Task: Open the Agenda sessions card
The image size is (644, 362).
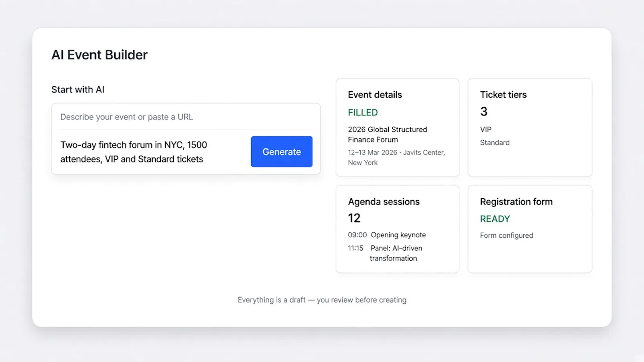Action: pyautogui.click(x=398, y=229)
